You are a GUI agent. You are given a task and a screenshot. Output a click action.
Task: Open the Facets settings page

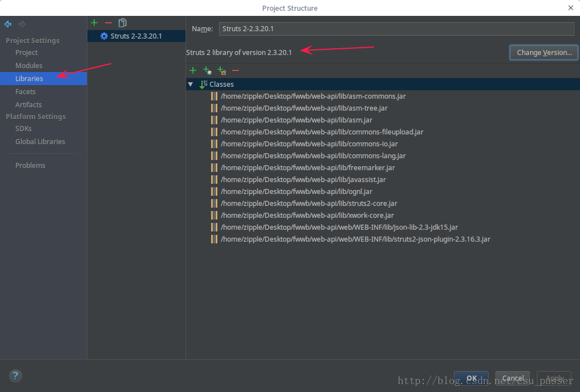point(25,91)
